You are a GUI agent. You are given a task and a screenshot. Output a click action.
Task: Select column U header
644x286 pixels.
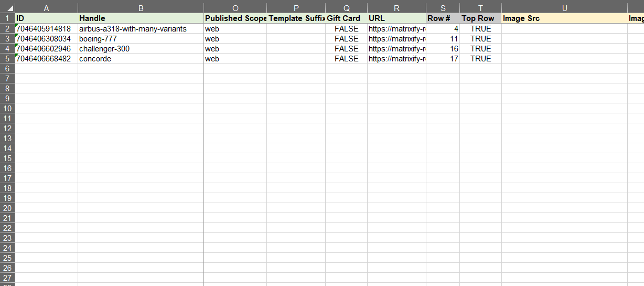(x=564, y=8)
